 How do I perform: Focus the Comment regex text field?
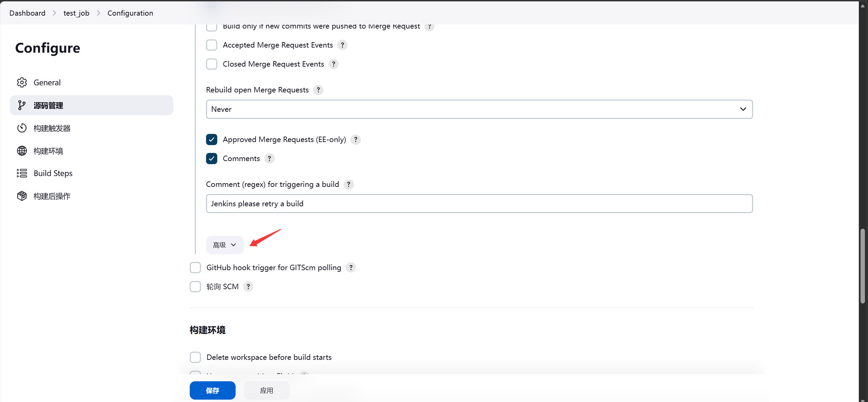pyautogui.click(x=479, y=204)
